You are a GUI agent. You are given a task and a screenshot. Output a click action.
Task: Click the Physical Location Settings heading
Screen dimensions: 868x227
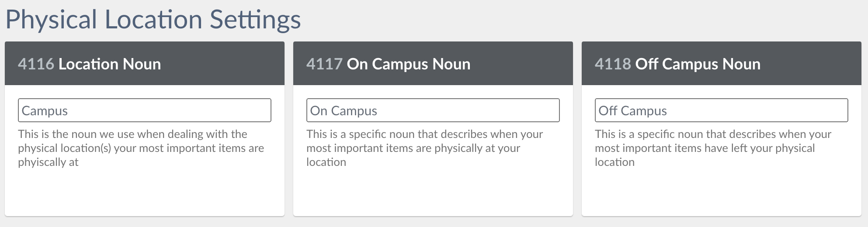coord(153,20)
